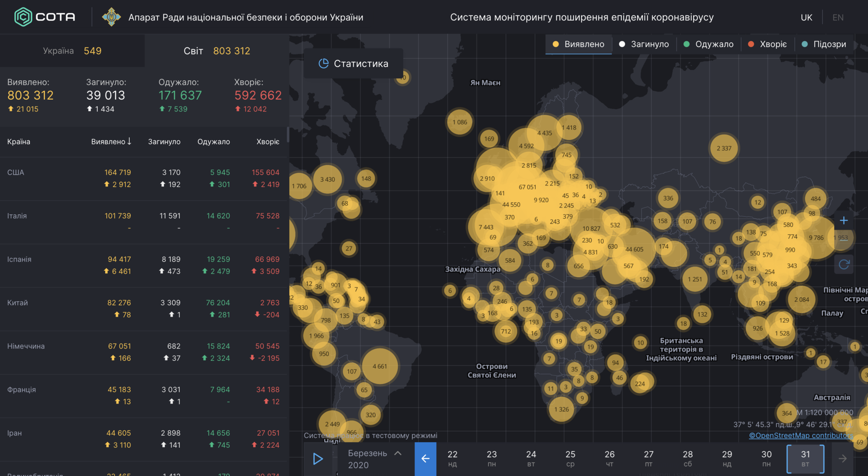Click the table vertical scrollbar
The image size is (868, 476).
coord(287,134)
